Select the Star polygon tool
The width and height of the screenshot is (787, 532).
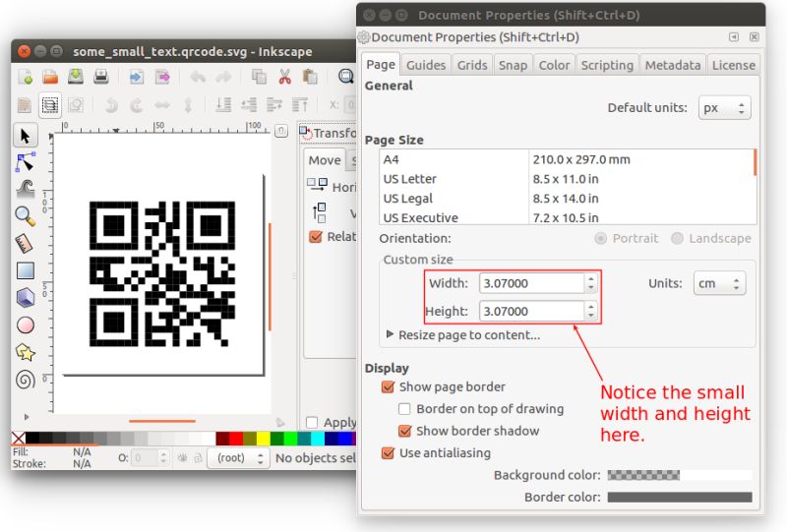point(26,352)
